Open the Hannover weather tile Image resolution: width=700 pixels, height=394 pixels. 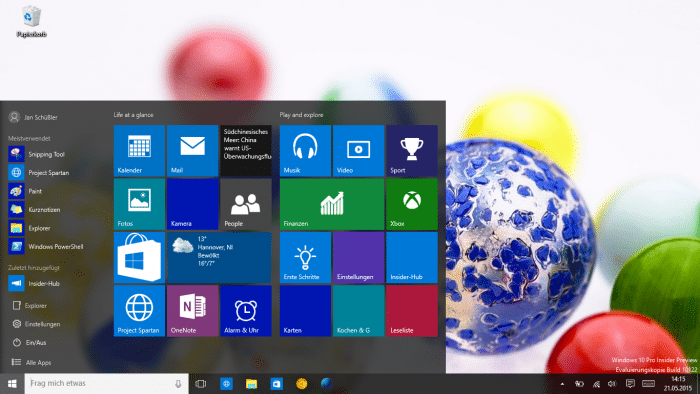point(219,257)
